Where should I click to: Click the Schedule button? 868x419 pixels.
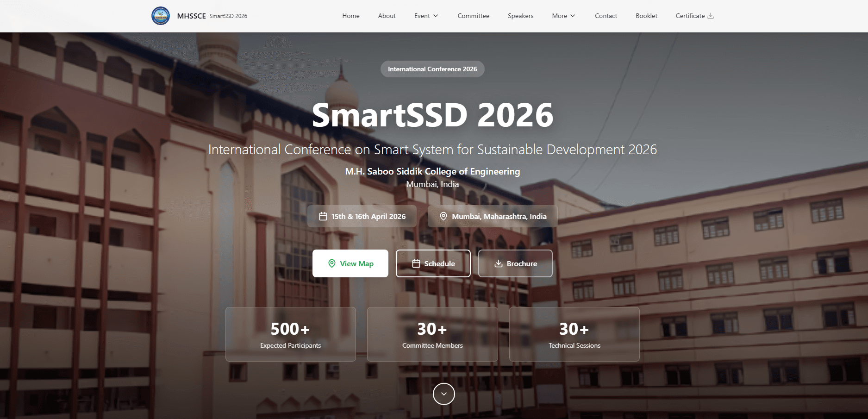(x=433, y=263)
